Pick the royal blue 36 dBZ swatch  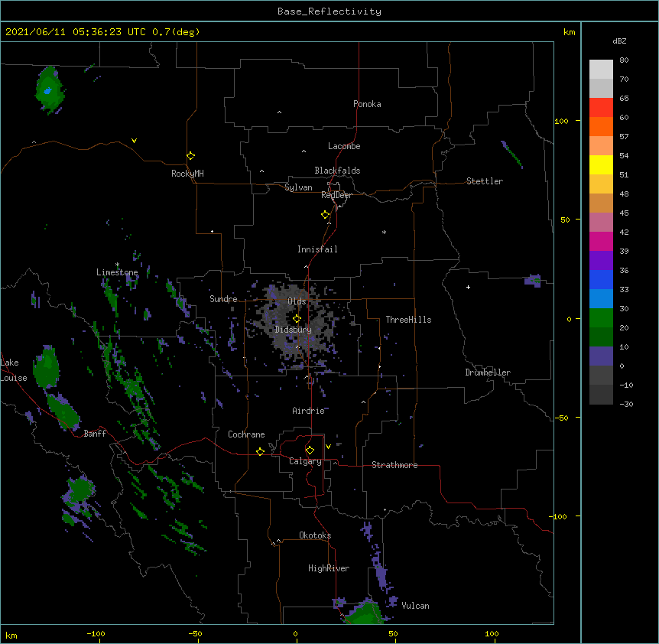pos(601,279)
